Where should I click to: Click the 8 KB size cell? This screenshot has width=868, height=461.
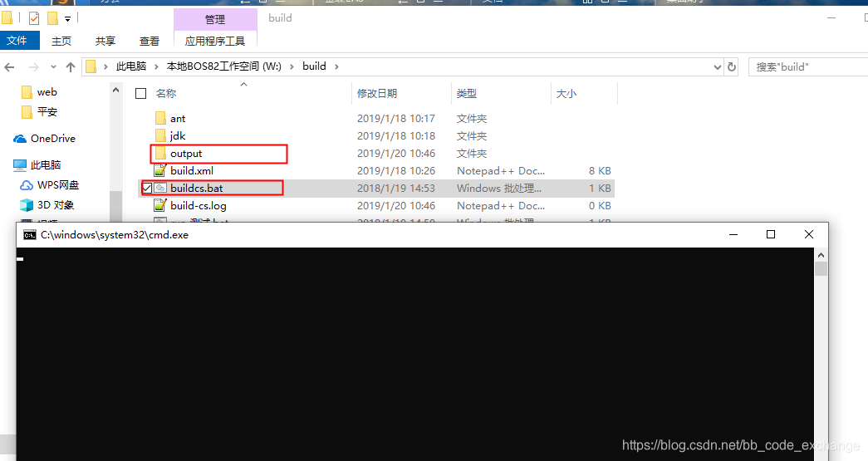pos(600,170)
